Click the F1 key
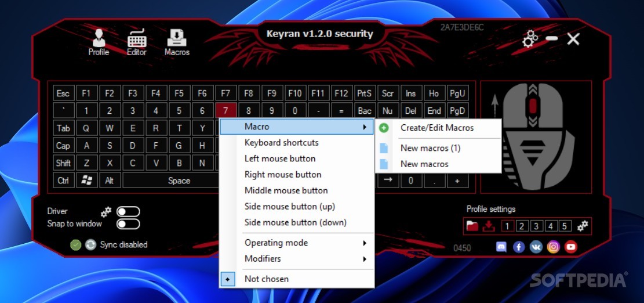 [86, 93]
